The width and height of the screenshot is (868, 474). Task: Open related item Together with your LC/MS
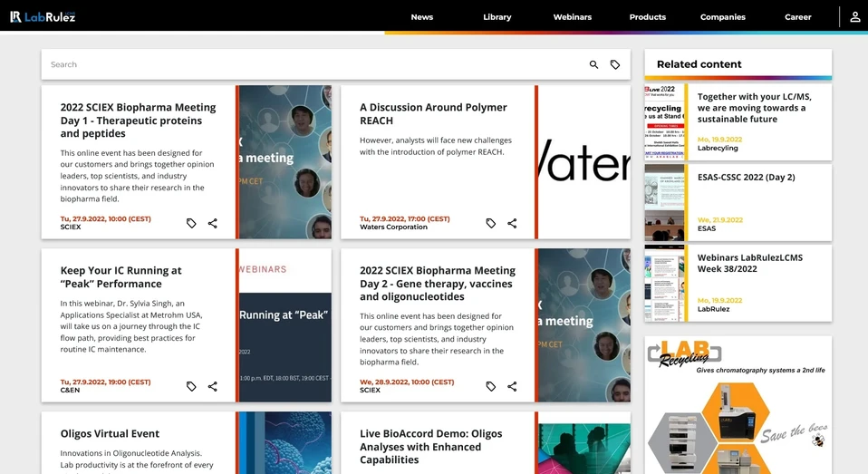(x=755, y=108)
